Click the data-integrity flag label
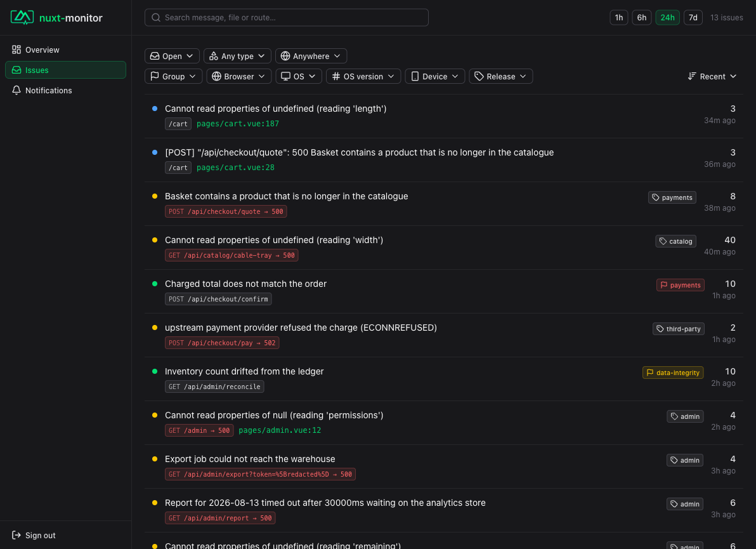The image size is (756, 549). click(673, 373)
